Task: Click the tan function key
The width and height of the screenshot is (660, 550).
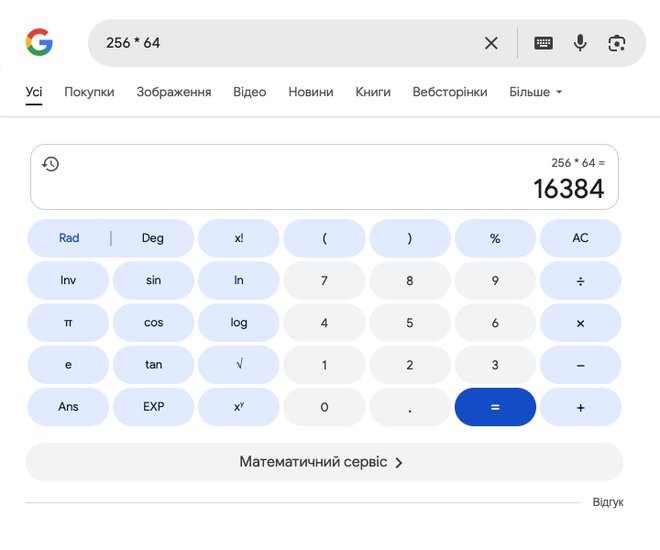Action: (153, 365)
